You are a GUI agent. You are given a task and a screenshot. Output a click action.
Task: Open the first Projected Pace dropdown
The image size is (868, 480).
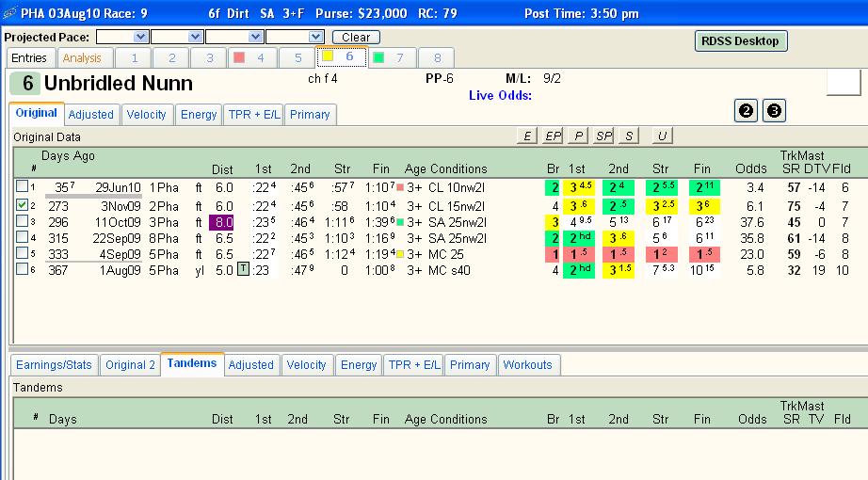click(x=140, y=37)
